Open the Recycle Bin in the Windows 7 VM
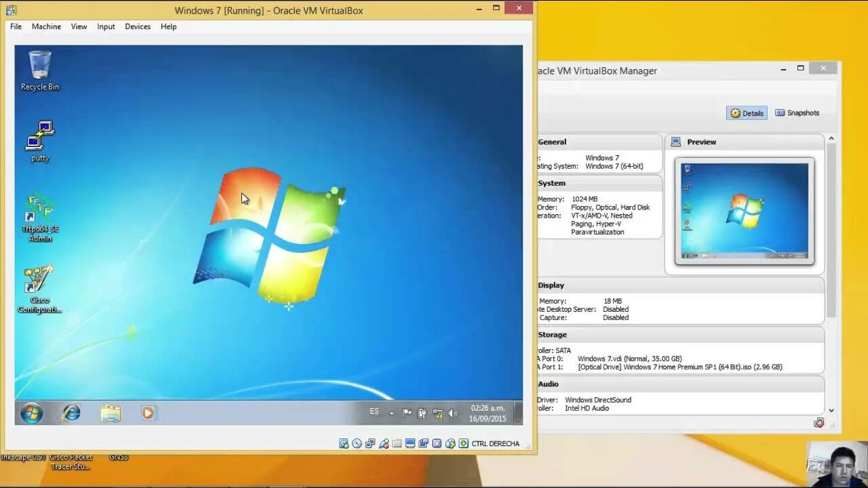The height and width of the screenshot is (488, 868). 40,71
